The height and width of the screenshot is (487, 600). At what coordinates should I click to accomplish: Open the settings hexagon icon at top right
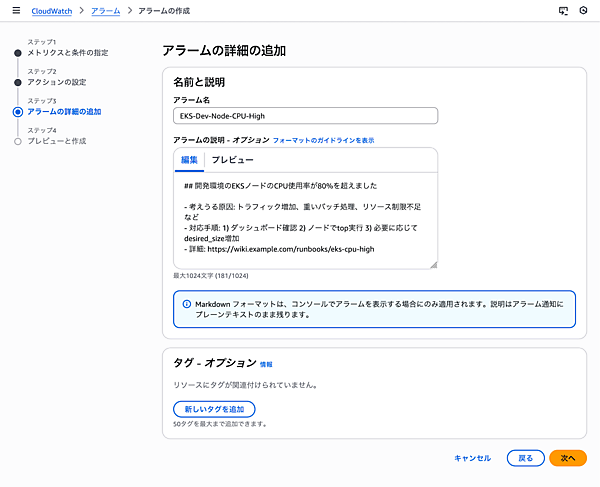pyautogui.click(x=583, y=11)
